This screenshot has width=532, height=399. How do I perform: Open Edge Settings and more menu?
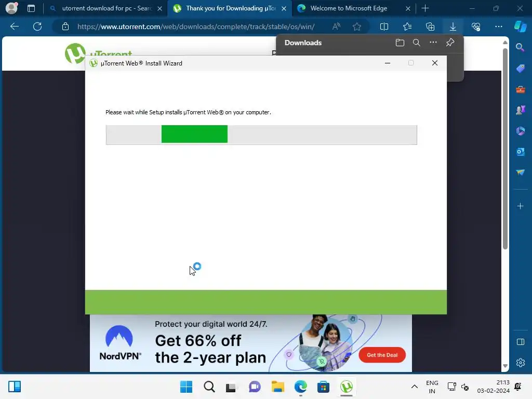point(498,26)
